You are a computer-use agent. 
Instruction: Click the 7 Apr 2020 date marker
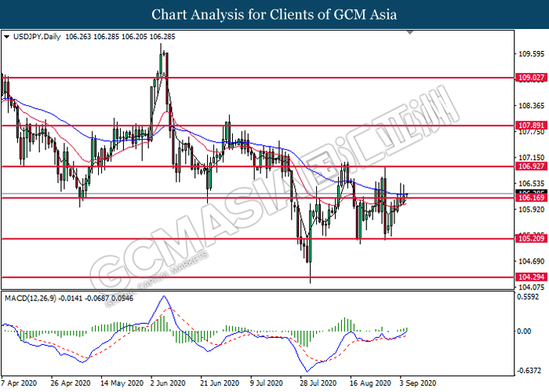19,383
